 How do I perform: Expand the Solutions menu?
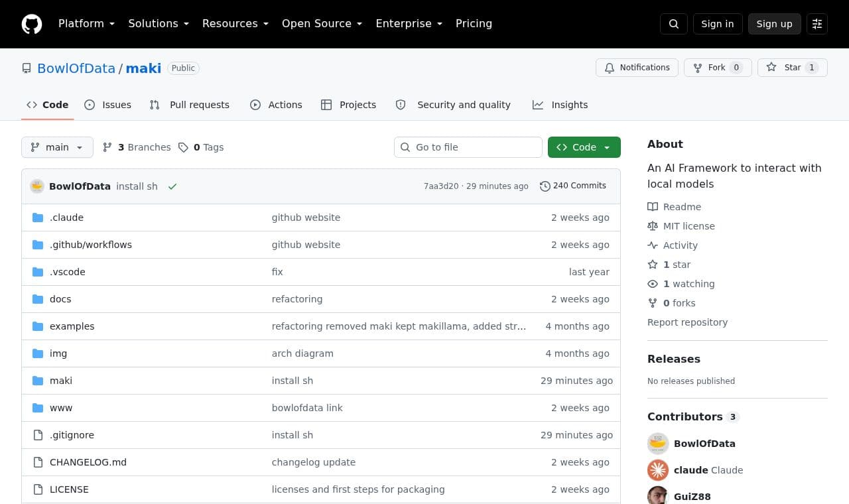click(x=159, y=24)
